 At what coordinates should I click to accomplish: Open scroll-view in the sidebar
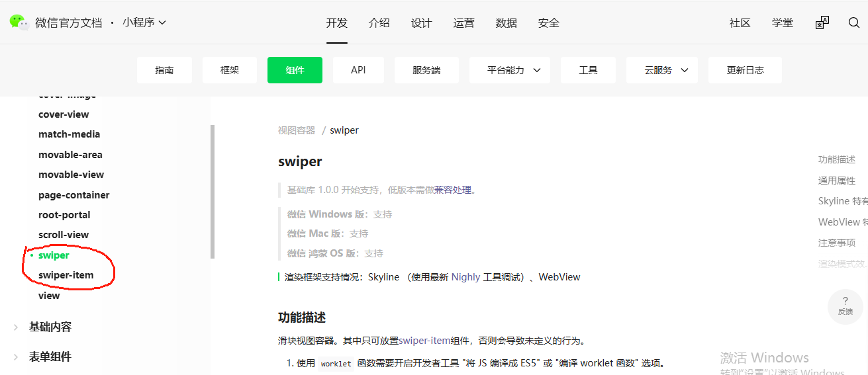(64, 235)
